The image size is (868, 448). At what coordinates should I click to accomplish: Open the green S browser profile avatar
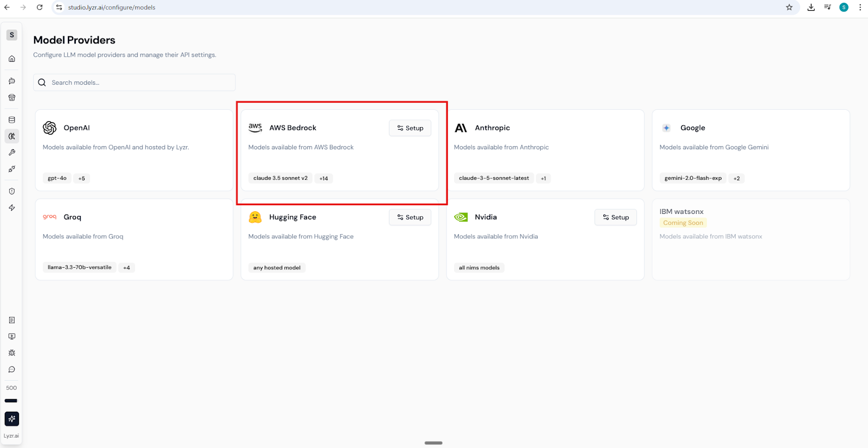pyautogui.click(x=844, y=7)
